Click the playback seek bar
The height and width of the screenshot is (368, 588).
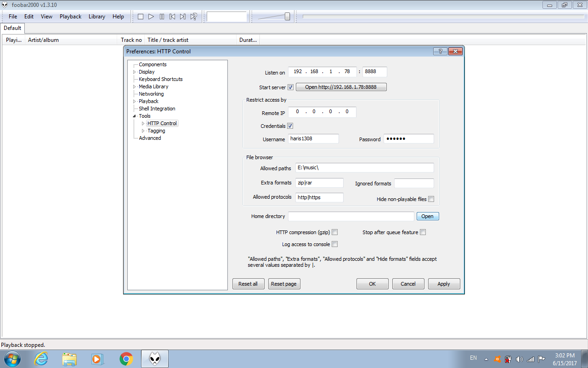(x=442, y=17)
